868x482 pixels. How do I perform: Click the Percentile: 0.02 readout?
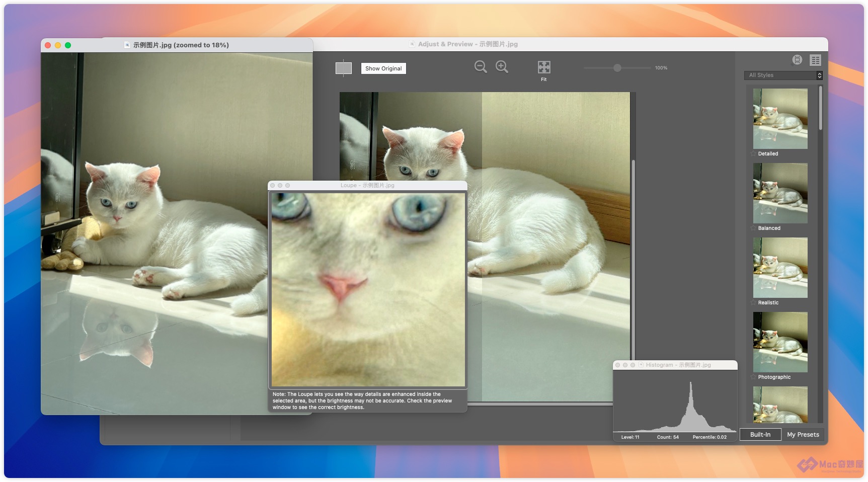[x=709, y=437]
